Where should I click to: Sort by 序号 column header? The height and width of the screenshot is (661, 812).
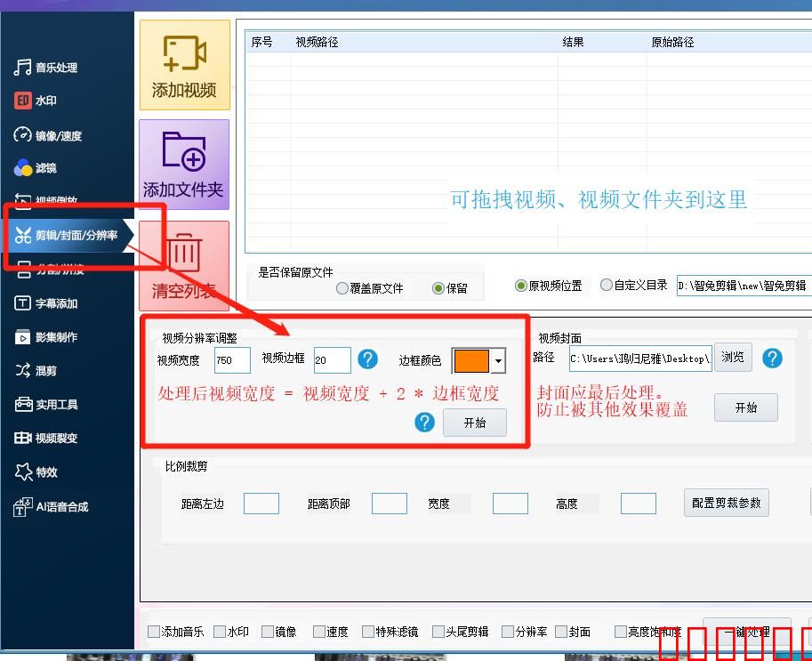click(261, 42)
